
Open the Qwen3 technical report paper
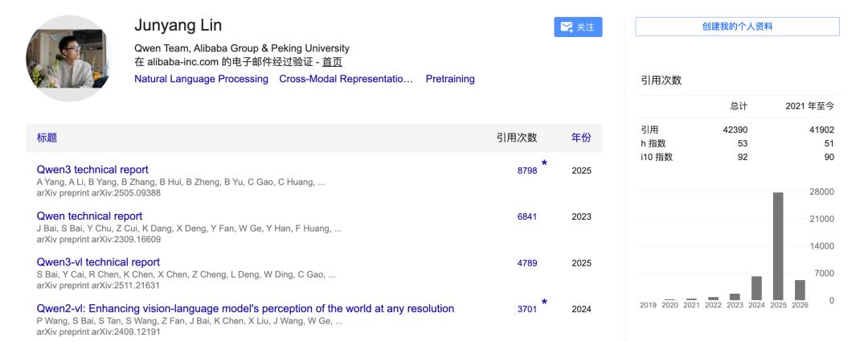click(x=92, y=169)
